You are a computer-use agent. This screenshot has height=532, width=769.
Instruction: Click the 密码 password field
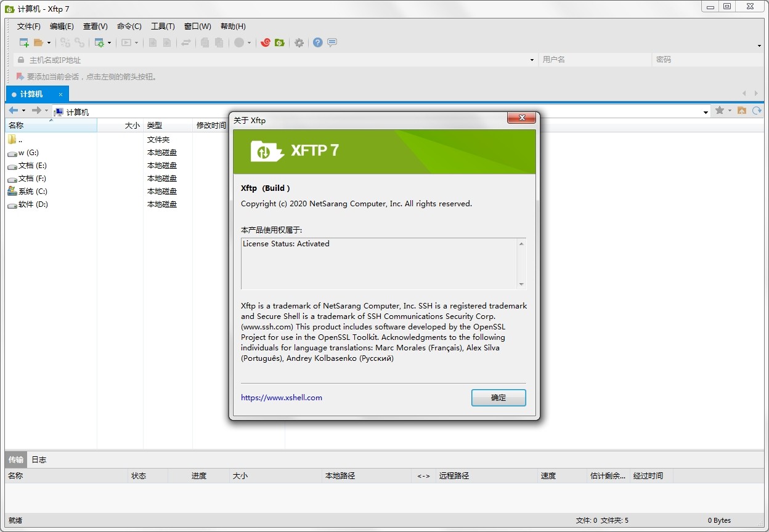[707, 60]
